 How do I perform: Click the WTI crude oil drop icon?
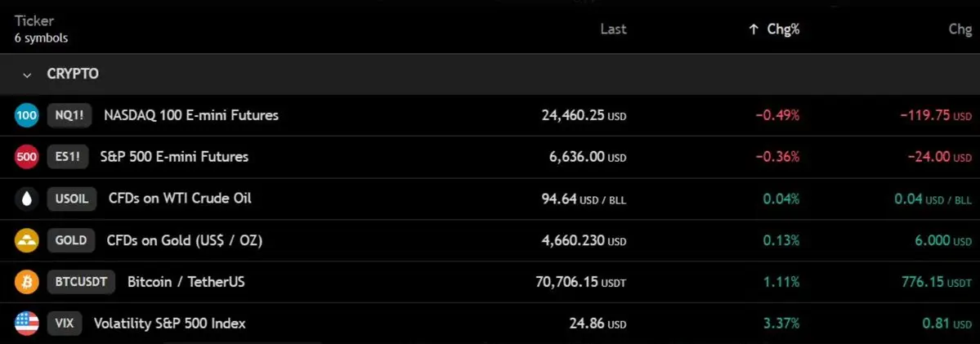tap(27, 199)
